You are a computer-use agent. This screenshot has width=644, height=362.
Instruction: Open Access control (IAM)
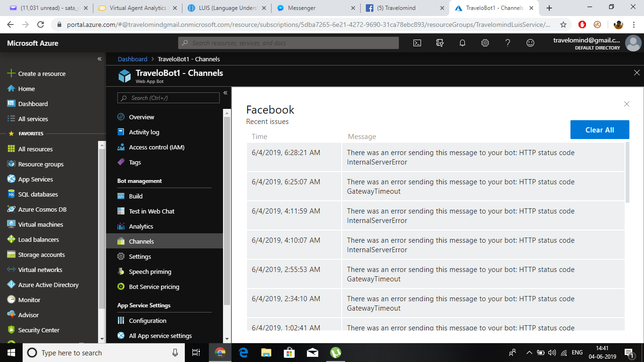(156, 147)
